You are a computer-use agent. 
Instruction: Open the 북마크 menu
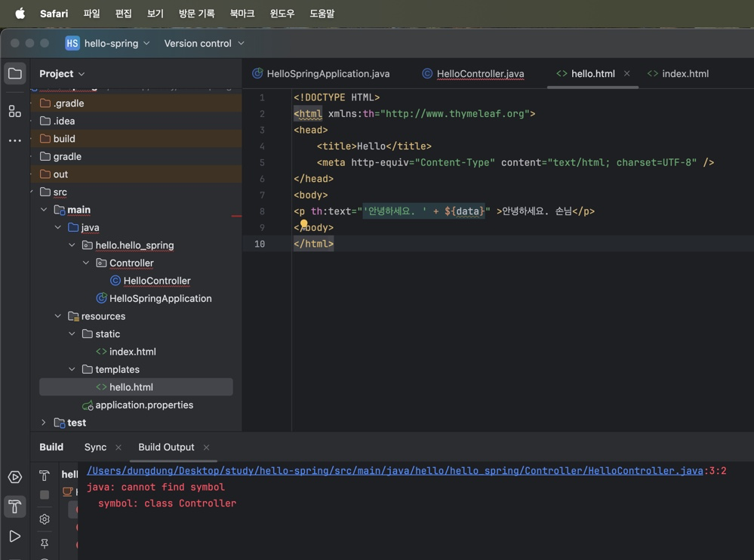click(x=242, y=14)
